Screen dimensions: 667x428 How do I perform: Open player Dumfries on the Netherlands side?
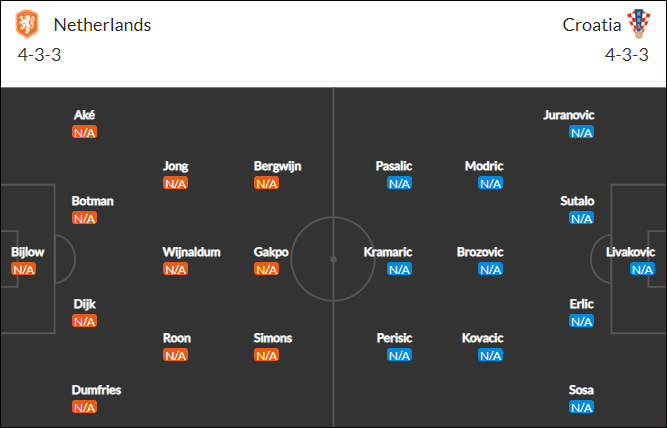[96, 390]
